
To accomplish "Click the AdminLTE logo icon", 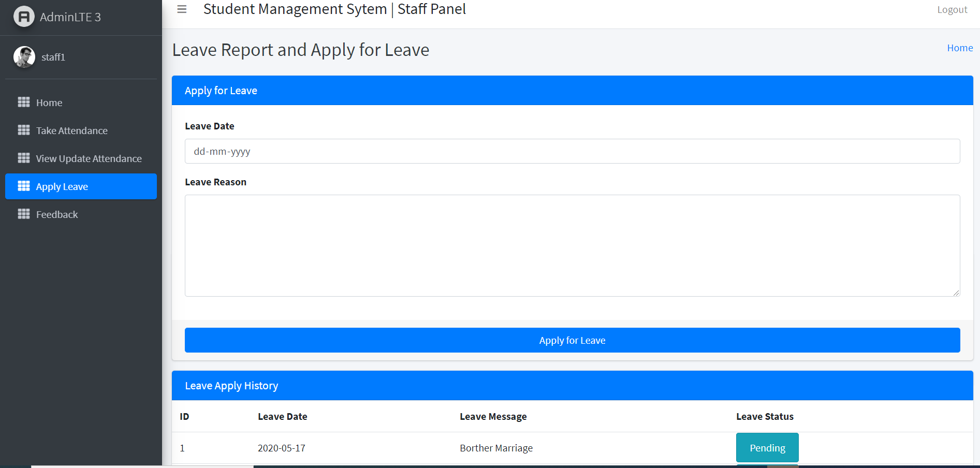I will coord(24,17).
